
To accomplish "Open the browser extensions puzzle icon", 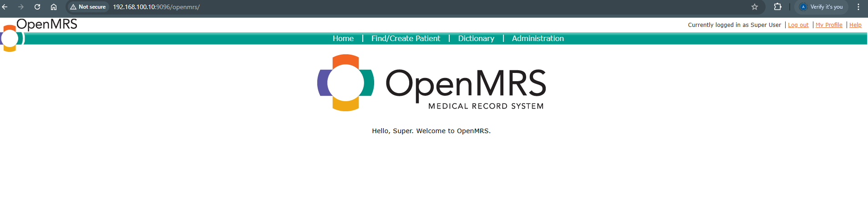I will (x=777, y=7).
